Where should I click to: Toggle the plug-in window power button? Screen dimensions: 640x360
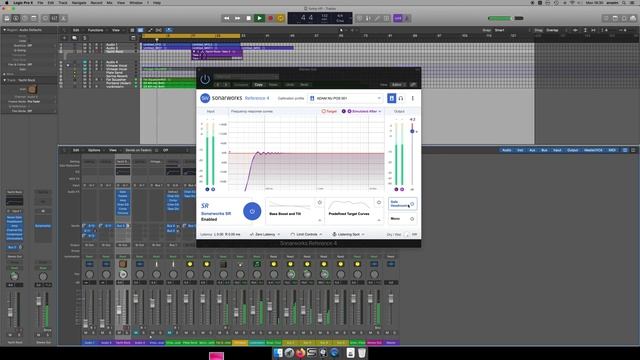205,79
